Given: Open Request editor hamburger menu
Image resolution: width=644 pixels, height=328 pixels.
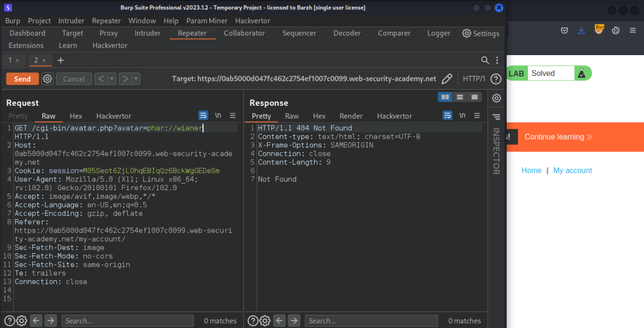Looking at the screenshot, I should click(x=233, y=115).
